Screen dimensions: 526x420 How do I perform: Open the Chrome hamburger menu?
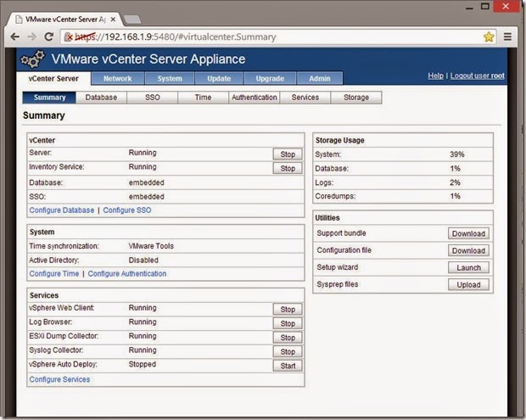pos(507,36)
